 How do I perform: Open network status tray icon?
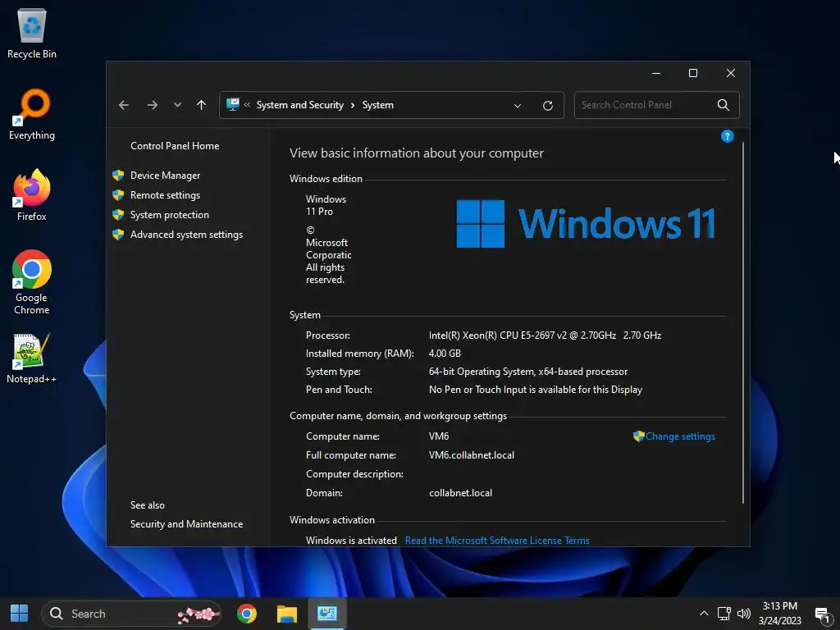click(724, 614)
